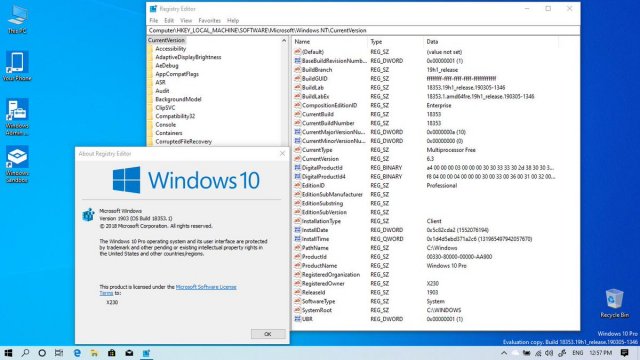The image size is (640, 360).
Task: Select the Containers registry key
Action: tap(169, 133)
